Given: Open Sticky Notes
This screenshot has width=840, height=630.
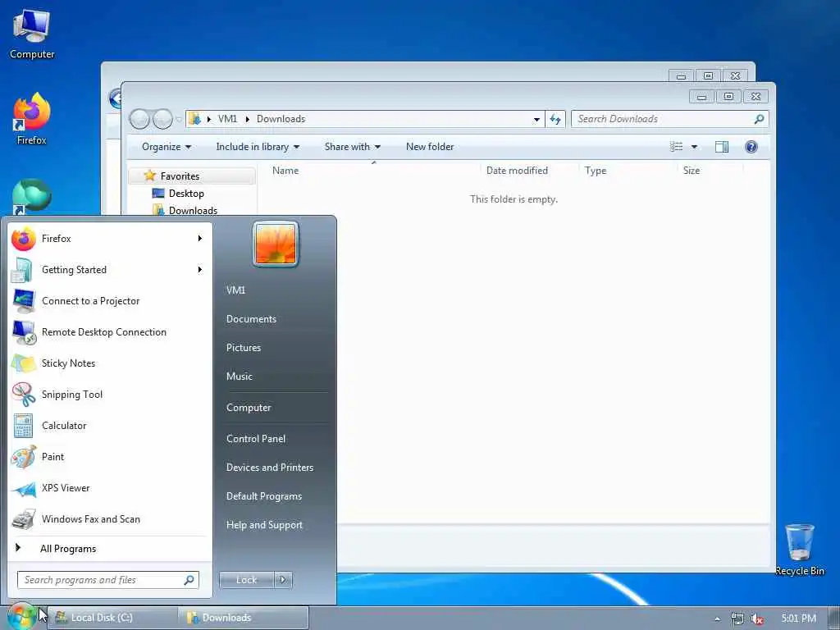Looking at the screenshot, I should pos(110,363).
